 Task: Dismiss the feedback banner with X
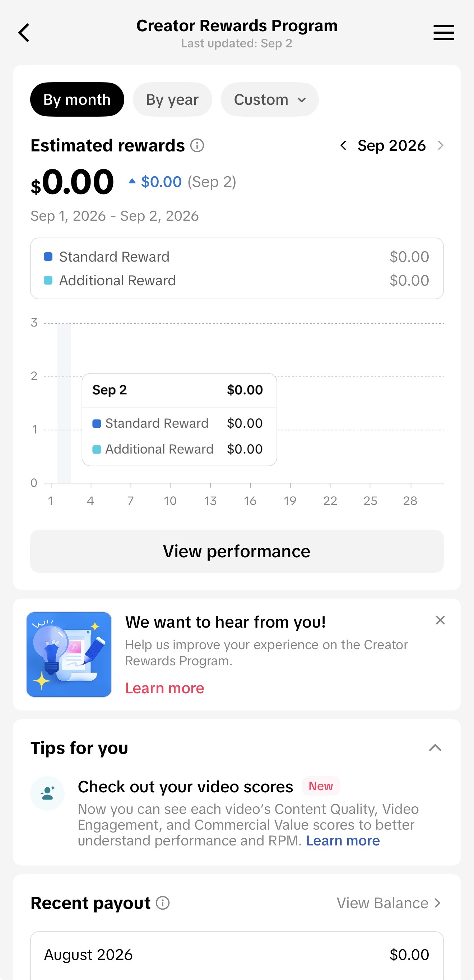(x=440, y=620)
